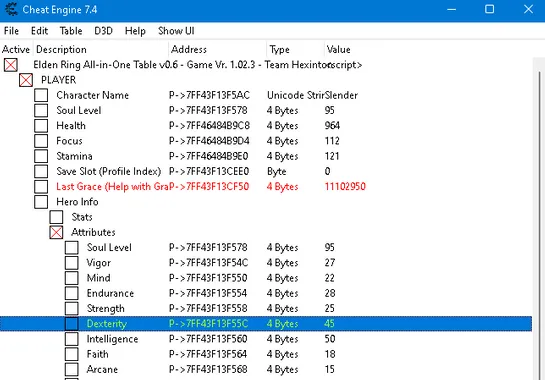Image resolution: width=545 pixels, height=380 pixels.
Task: Click the Description column header
Action: click(x=100, y=49)
